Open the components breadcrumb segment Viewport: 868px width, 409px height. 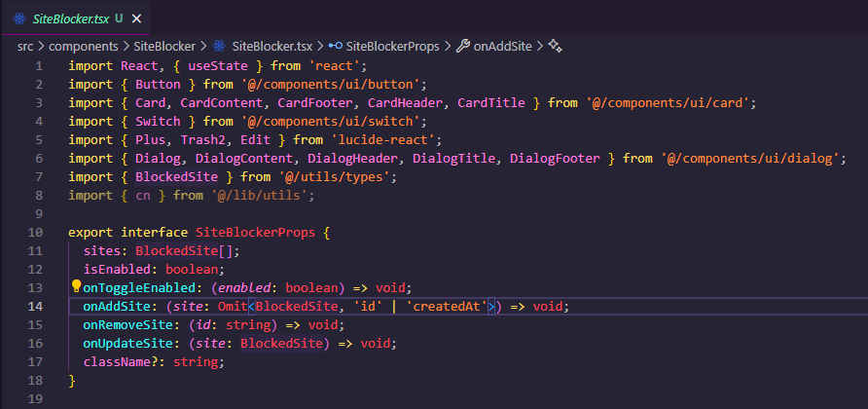click(x=84, y=47)
